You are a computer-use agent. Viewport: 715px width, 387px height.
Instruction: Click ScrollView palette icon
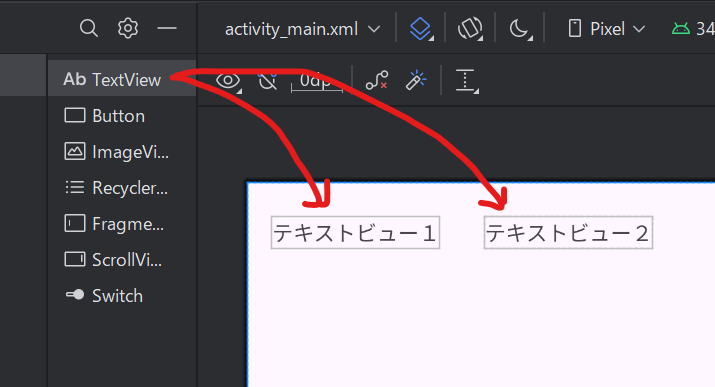75,259
